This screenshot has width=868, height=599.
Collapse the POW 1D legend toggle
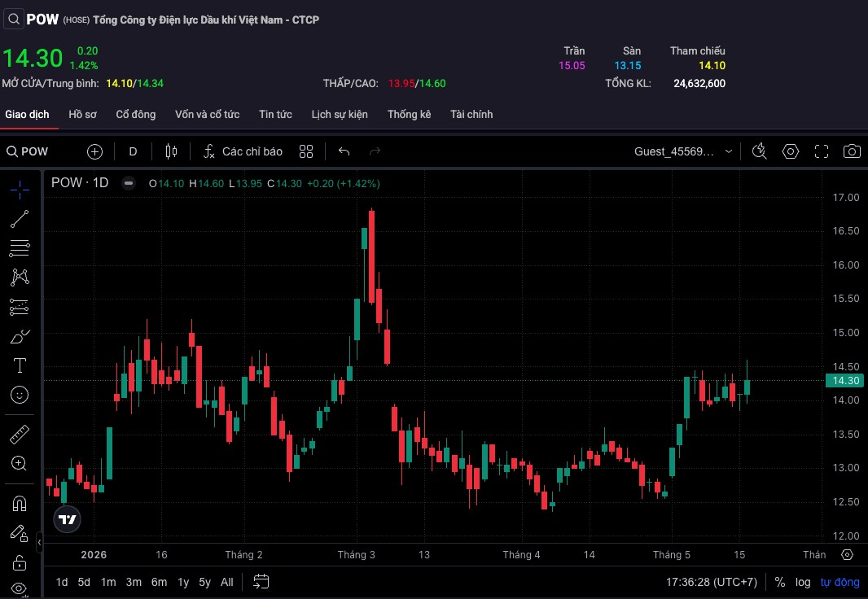click(129, 183)
